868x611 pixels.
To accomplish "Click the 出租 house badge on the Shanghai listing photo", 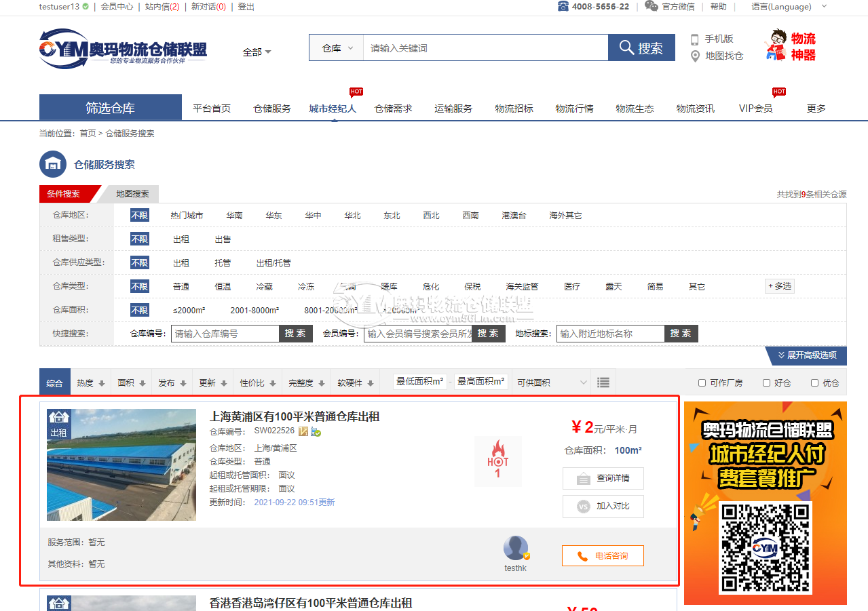I will point(59,425).
